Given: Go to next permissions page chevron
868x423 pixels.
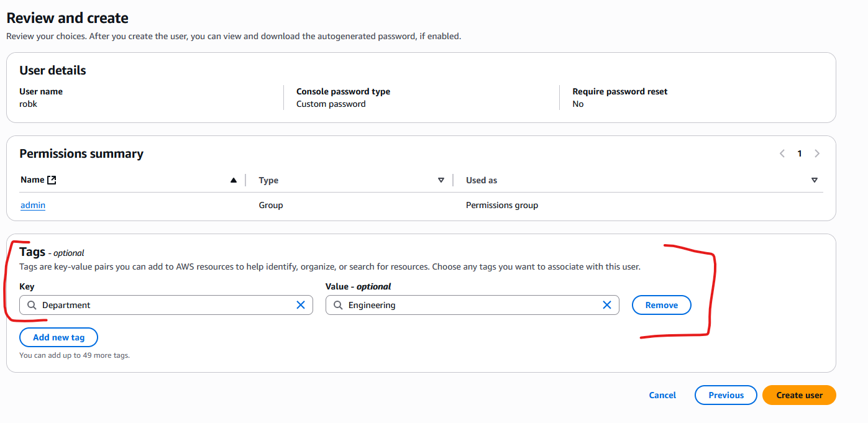Looking at the screenshot, I should tap(817, 153).
